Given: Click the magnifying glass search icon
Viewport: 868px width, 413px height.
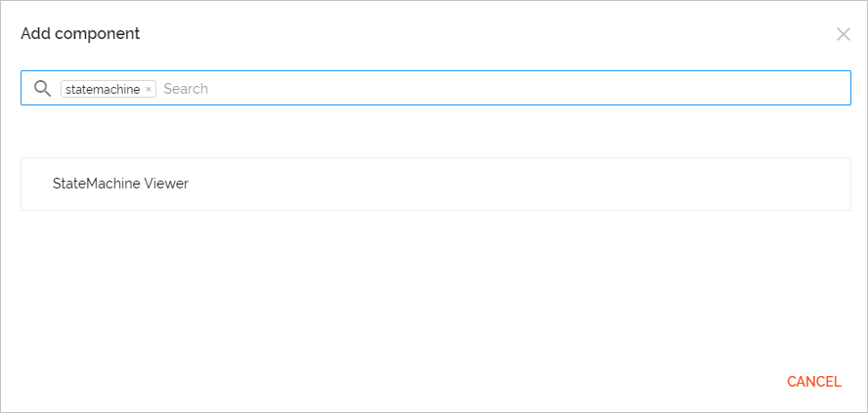Looking at the screenshot, I should (x=42, y=89).
